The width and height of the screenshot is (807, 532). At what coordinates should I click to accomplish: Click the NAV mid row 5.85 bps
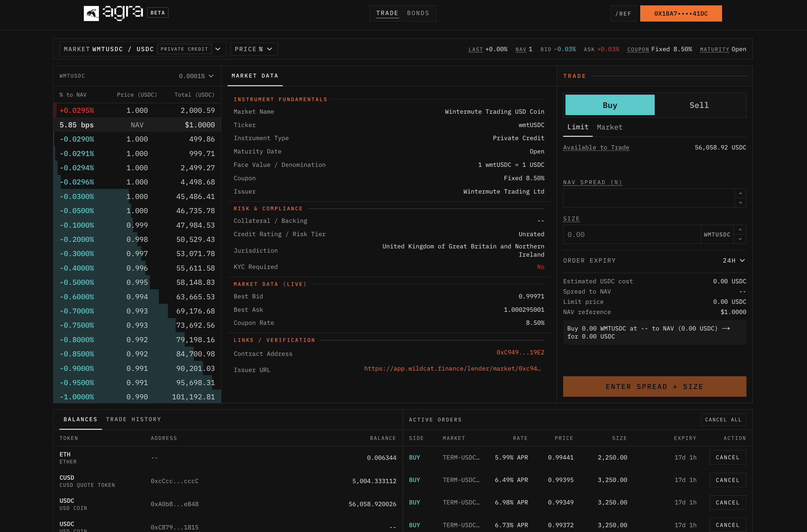click(x=137, y=125)
